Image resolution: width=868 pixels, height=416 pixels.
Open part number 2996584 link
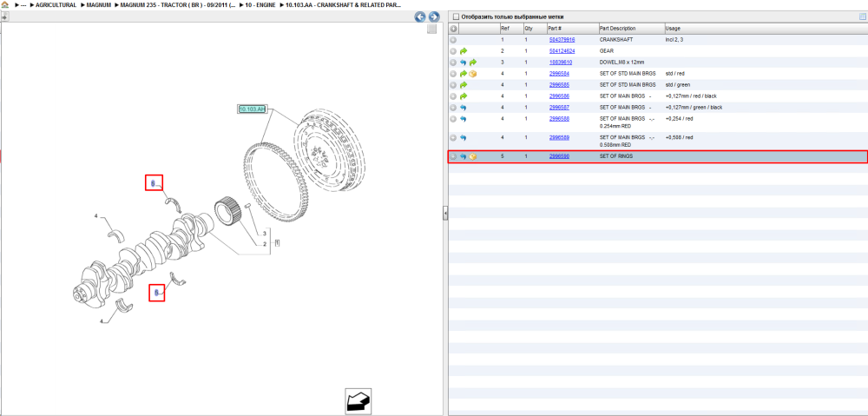tap(559, 74)
